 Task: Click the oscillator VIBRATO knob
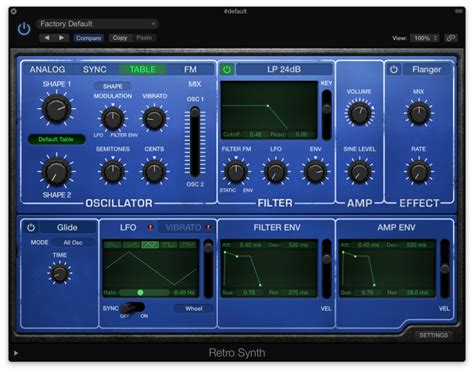coord(154,118)
